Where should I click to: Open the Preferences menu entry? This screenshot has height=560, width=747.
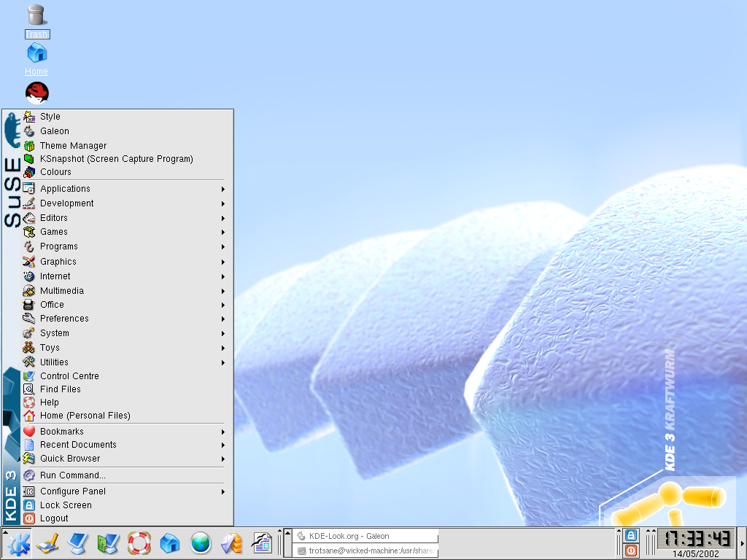point(124,319)
